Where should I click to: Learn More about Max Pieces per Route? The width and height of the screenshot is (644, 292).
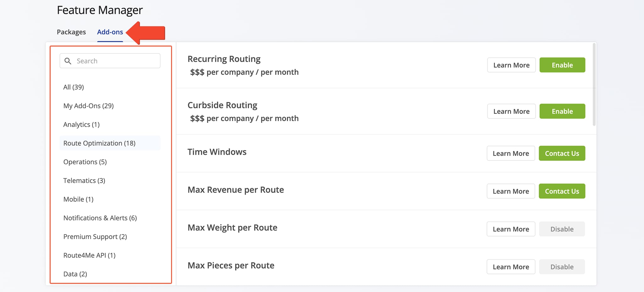pyautogui.click(x=511, y=267)
